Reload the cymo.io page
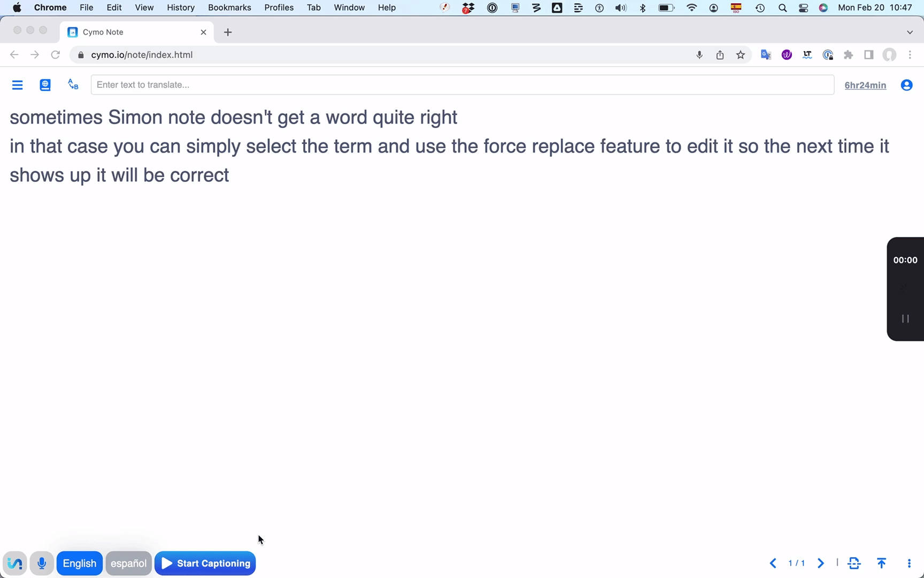The width and height of the screenshot is (924, 578). pos(55,55)
